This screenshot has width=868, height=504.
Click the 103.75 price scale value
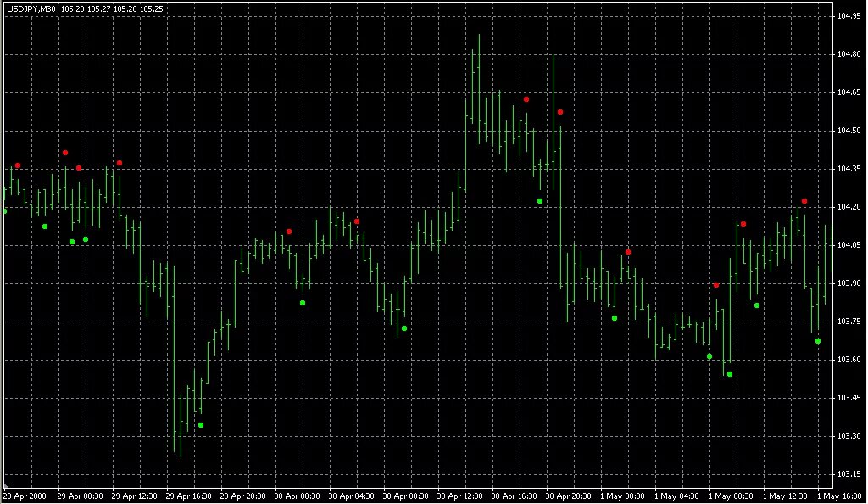coord(849,322)
